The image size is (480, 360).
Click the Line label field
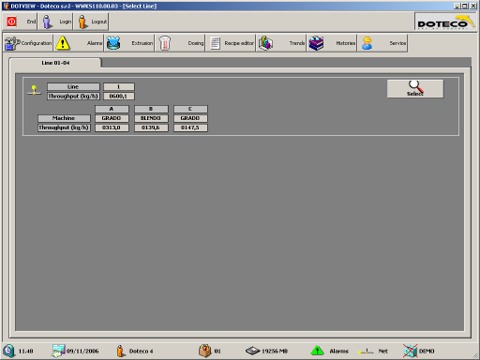[73, 87]
